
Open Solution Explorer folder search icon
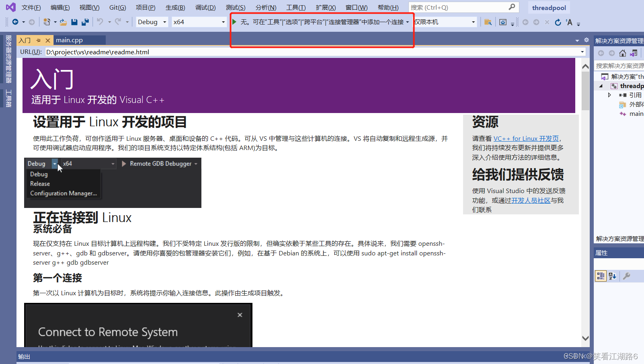coord(488,22)
